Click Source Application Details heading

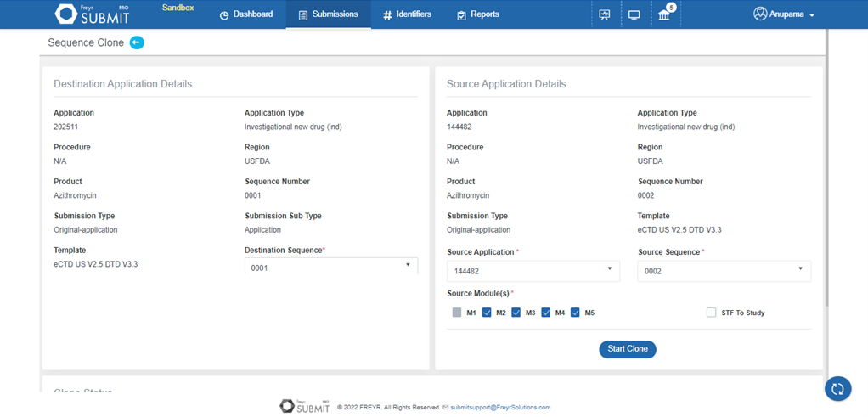click(x=506, y=84)
